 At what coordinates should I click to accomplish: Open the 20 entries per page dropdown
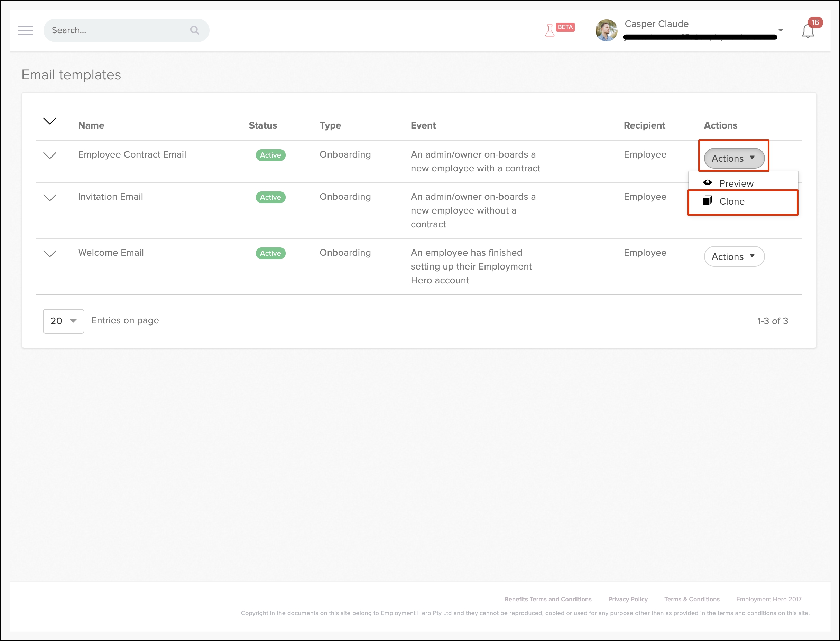[63, 321]
